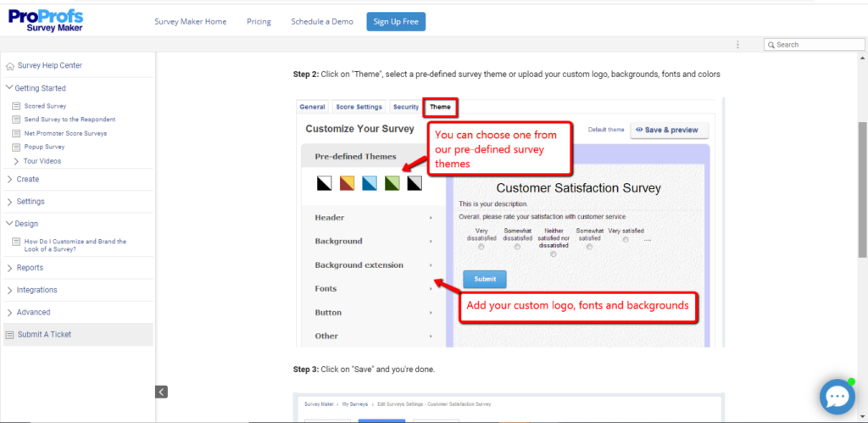Click the Popup Survey article icon
The image size is (868, 423).
click(16, 147)
